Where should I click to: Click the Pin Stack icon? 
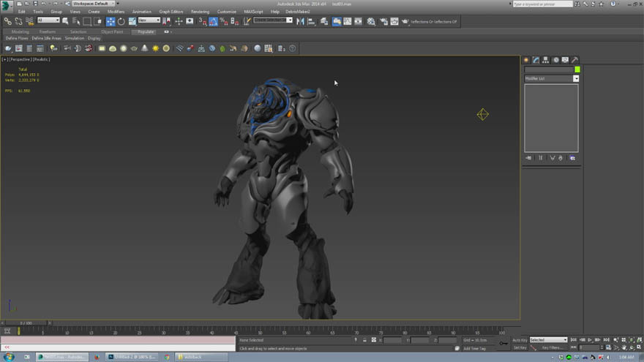[x=528, y=158]
